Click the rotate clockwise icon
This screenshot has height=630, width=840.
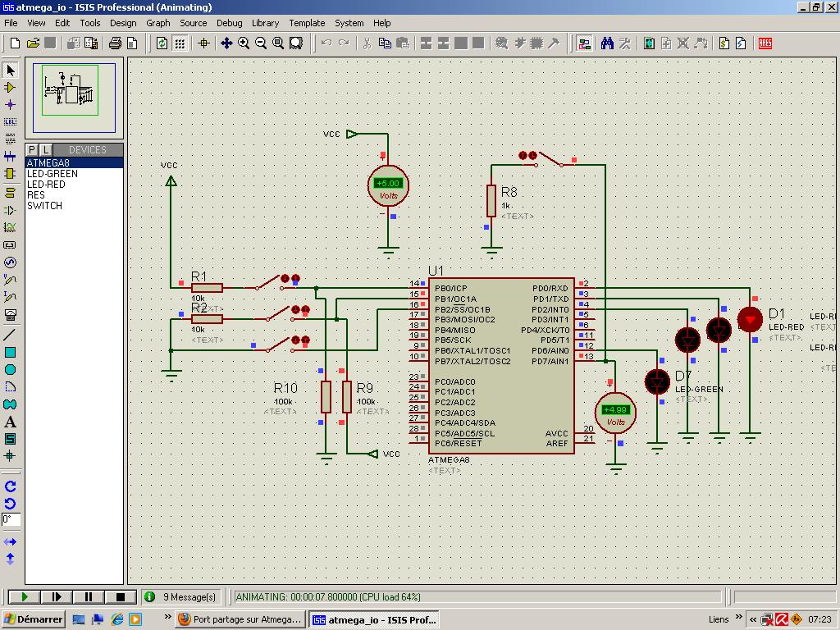pos(10,486)
